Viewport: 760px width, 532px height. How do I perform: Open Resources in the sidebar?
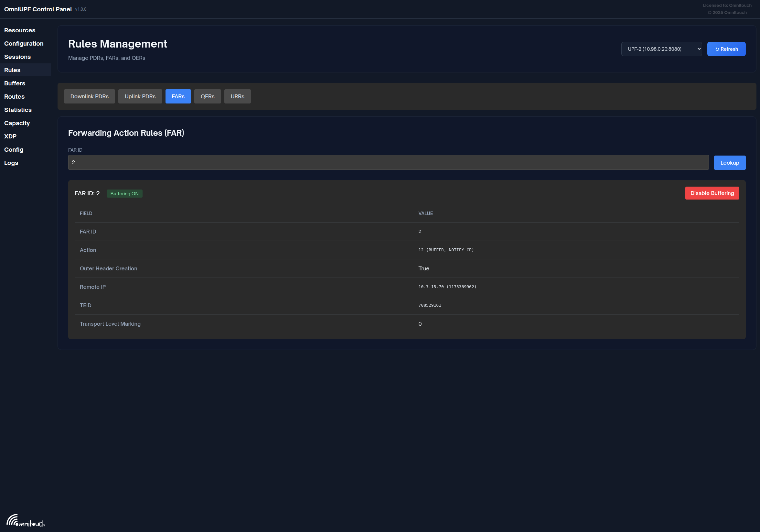pos(19,30)
